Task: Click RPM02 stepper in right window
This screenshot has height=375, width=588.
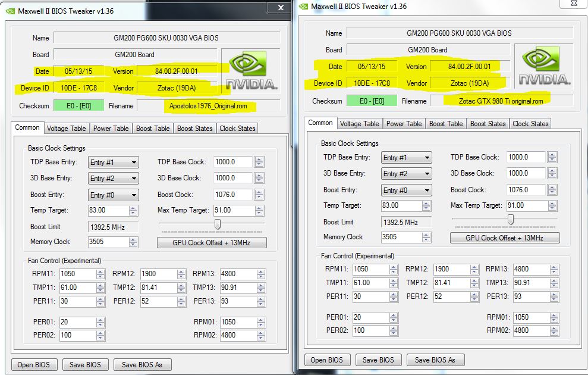Action: tap(554, 330)
